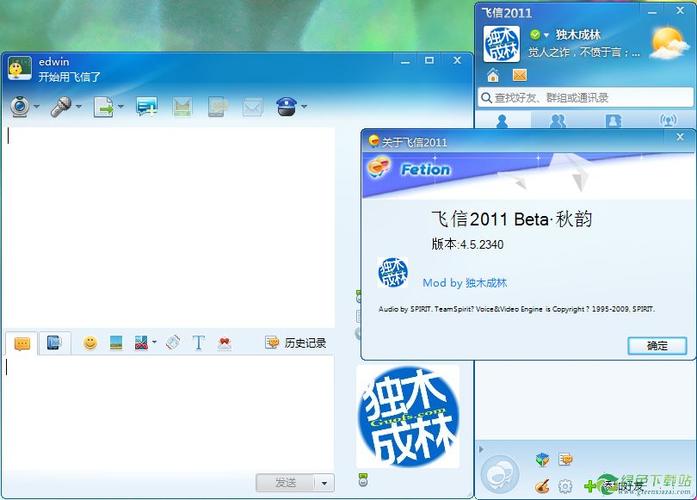Send a nudge with the shaking window icon
The width and height of the screenshot is (697, 500).
[x=173, y=343]
